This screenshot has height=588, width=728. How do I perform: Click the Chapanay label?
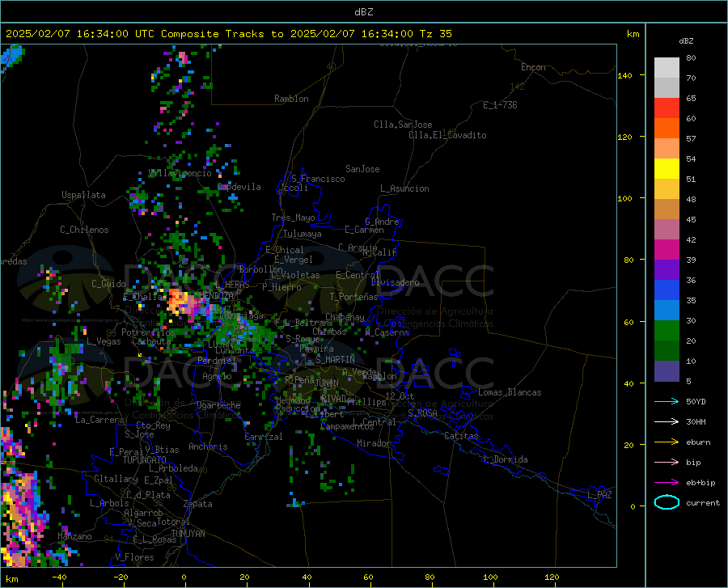pos(345,317)
